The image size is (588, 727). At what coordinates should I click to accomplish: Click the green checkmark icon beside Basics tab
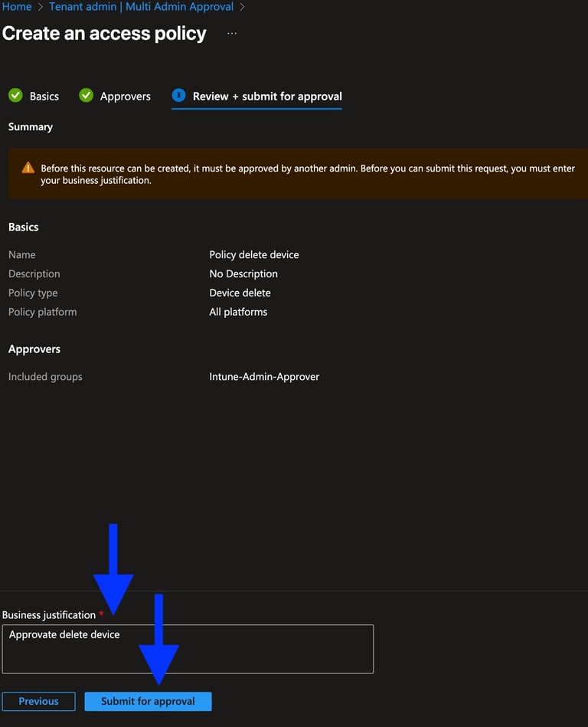pyautogui.click(x=15, y=96)
